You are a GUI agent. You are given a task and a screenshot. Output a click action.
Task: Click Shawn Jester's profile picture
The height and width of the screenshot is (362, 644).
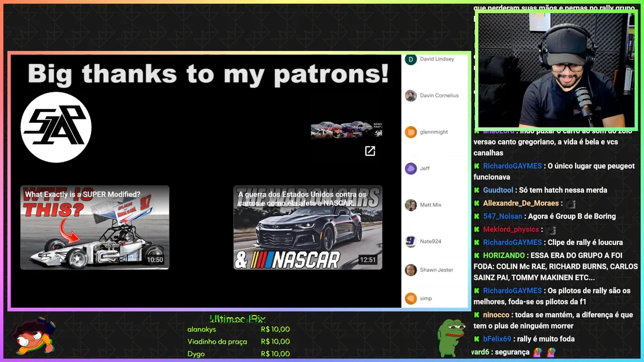(x=411, y=270)
